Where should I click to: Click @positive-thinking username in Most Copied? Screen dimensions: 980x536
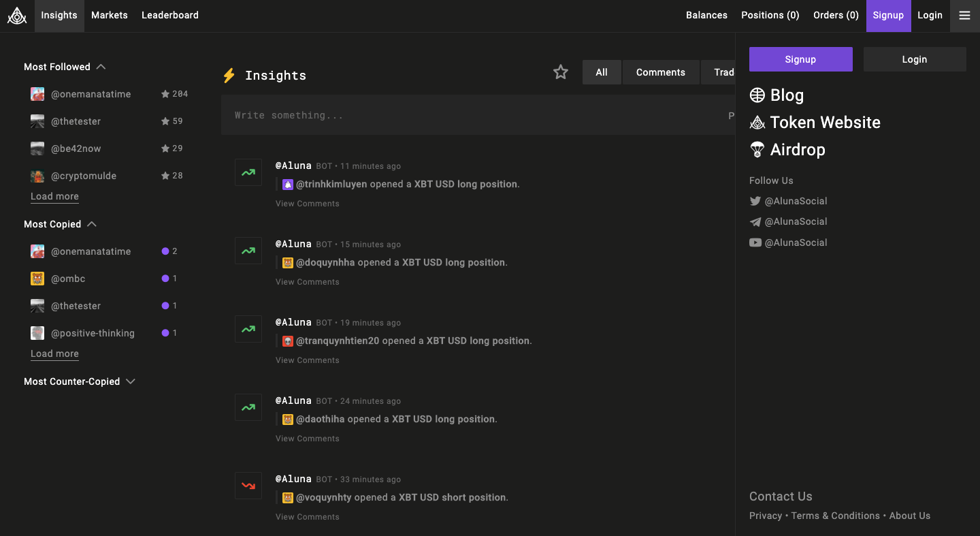pos(93,333)
